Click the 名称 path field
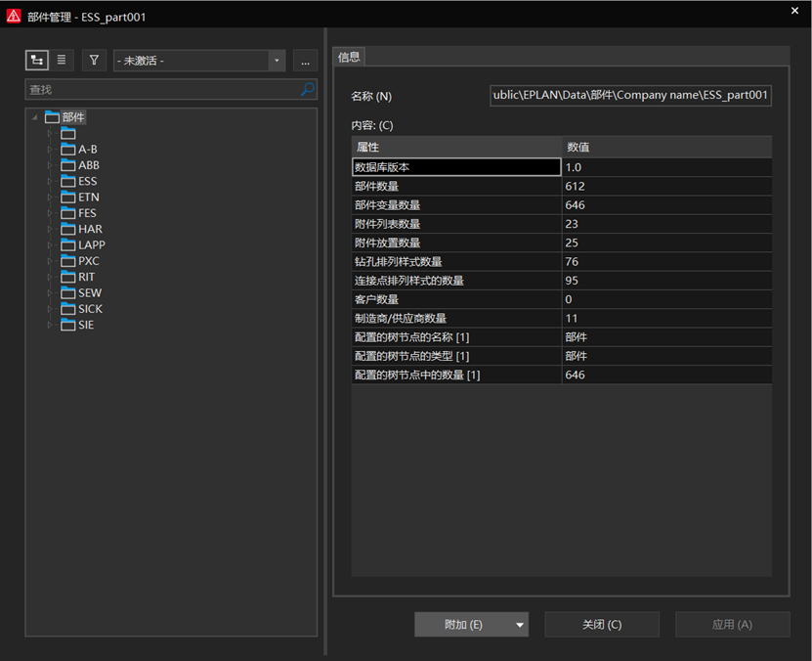 pos(630,95)
